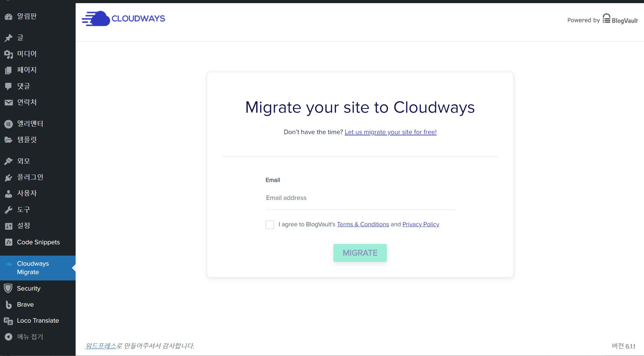Focus the Email address input field
Image resolution: width=644 pixels, height=356 pixels.
[x=360, y=198]
